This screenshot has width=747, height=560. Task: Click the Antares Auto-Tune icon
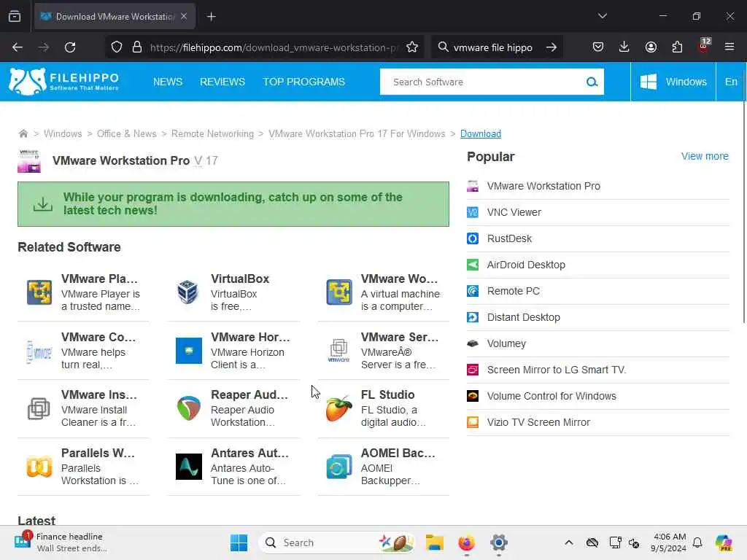pos(189,467)
